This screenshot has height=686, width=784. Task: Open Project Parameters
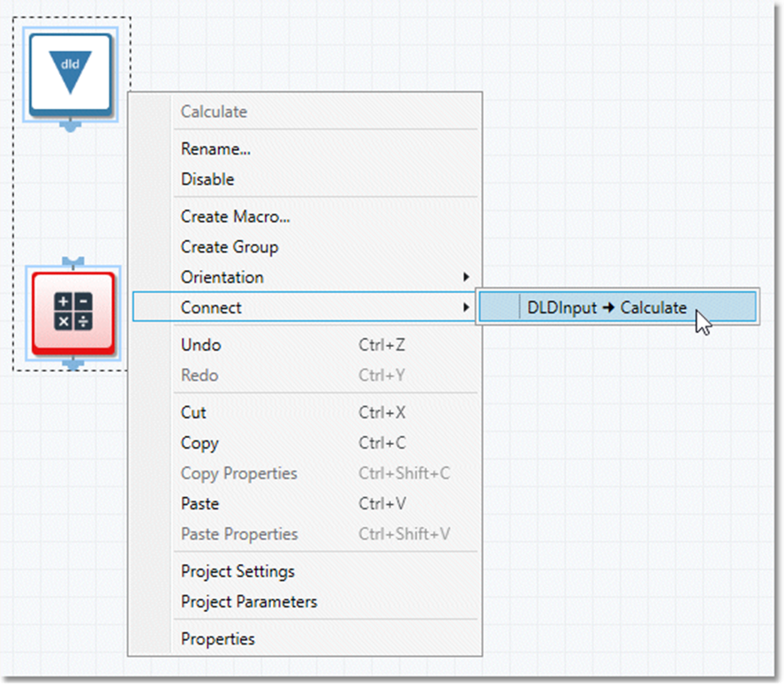(x=249, y=602)
